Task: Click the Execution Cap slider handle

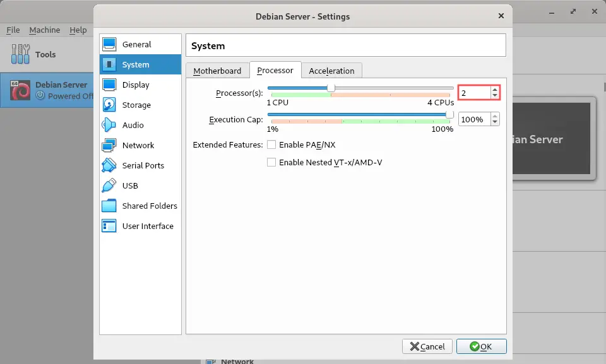Action: [x=449, y=114]
